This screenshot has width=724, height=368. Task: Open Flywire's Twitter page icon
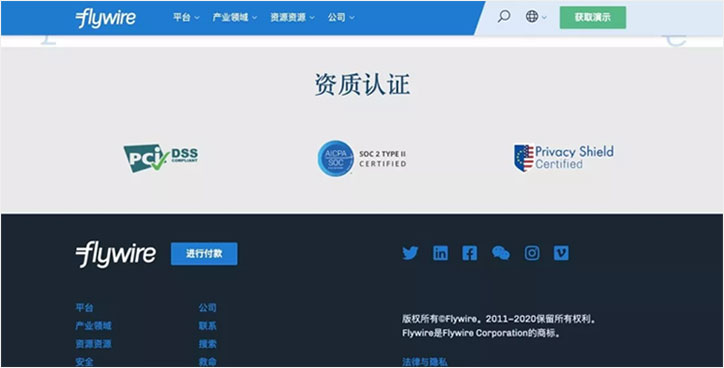point(410,253)
